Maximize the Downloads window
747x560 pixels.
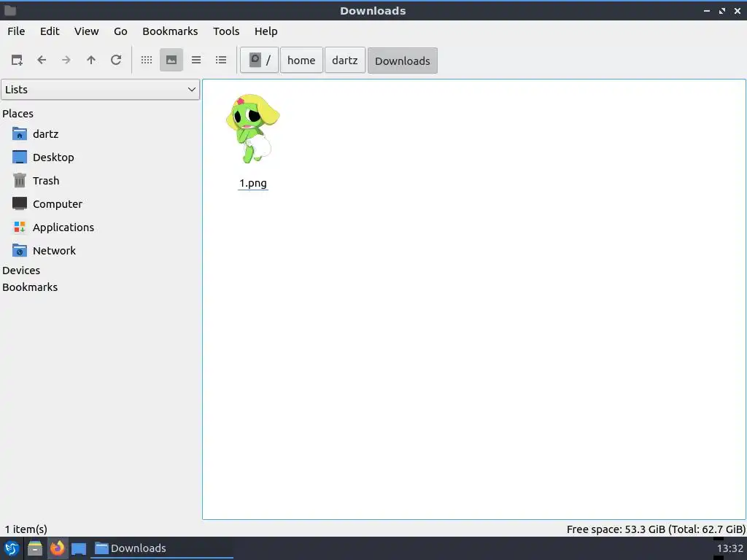pyautogui.click(x=722, y=10)
